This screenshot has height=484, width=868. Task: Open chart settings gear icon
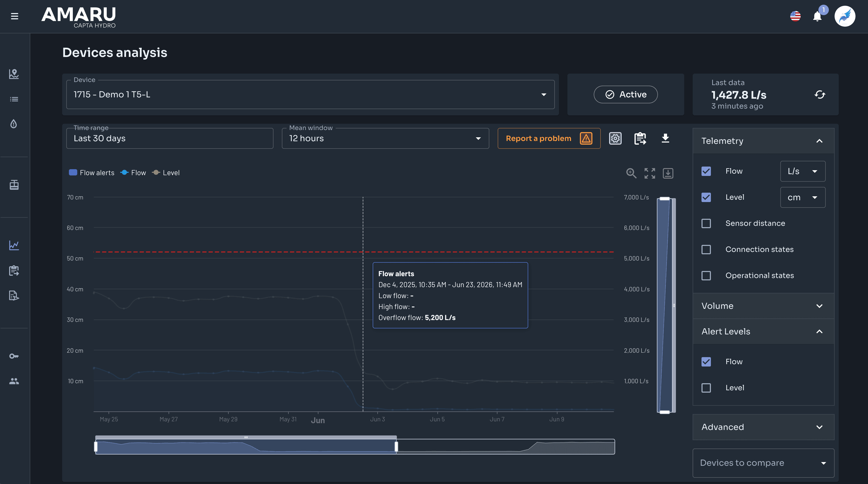[615, 139]
